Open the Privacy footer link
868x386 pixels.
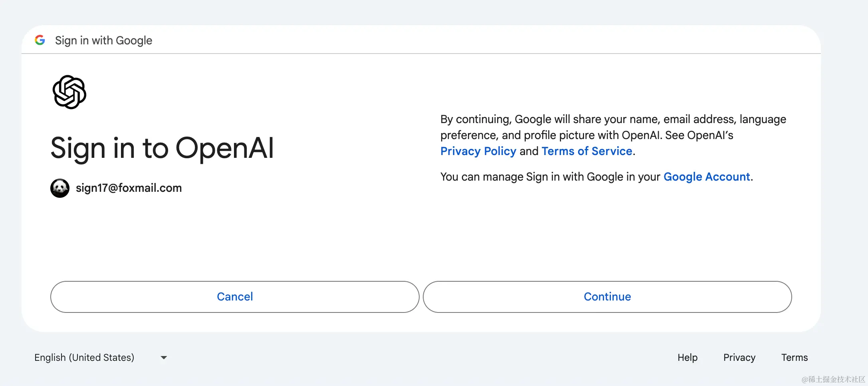tap(739, 358)
